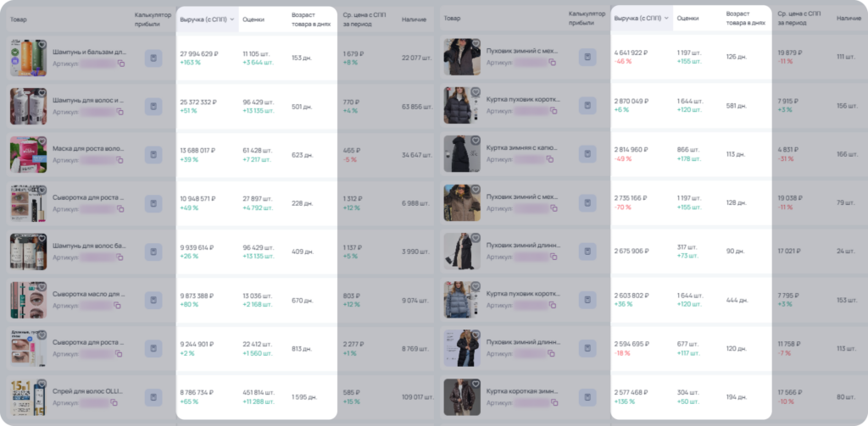Copy article number of Сыворотка масло product
Viewport: 868px width, 426px height.
click(117, 306)
